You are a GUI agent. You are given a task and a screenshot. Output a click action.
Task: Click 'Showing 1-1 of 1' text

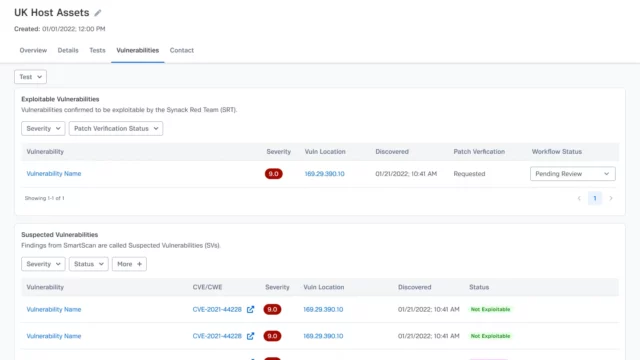44,198
